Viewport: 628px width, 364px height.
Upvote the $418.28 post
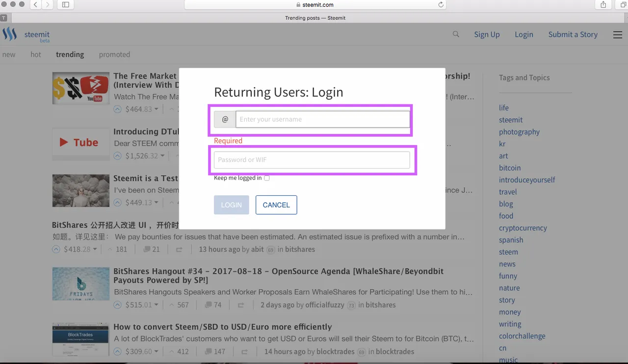coord(56,249)
